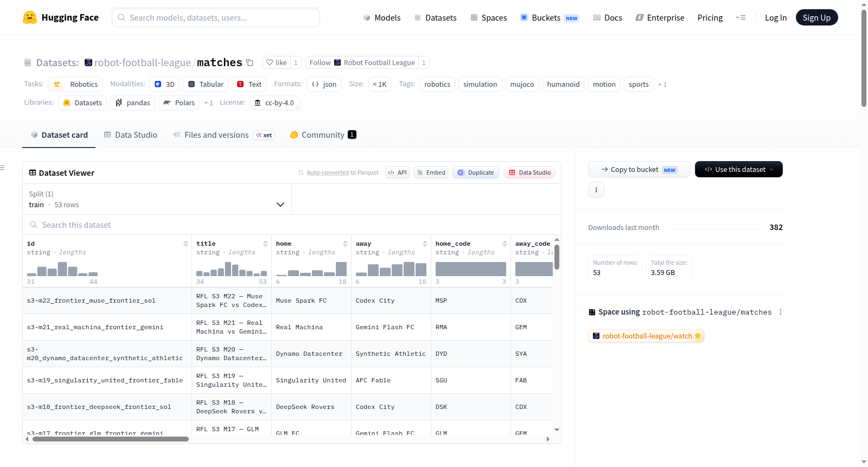Click the Log In link
The height and width of the screenshot is (467, 868).
click(x=776, y=17)
